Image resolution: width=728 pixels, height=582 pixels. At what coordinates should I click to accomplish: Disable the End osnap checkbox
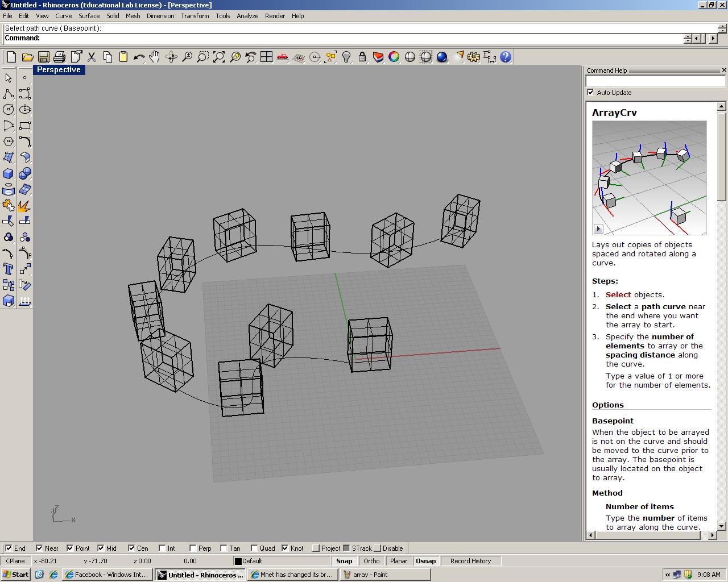(9, 548)
